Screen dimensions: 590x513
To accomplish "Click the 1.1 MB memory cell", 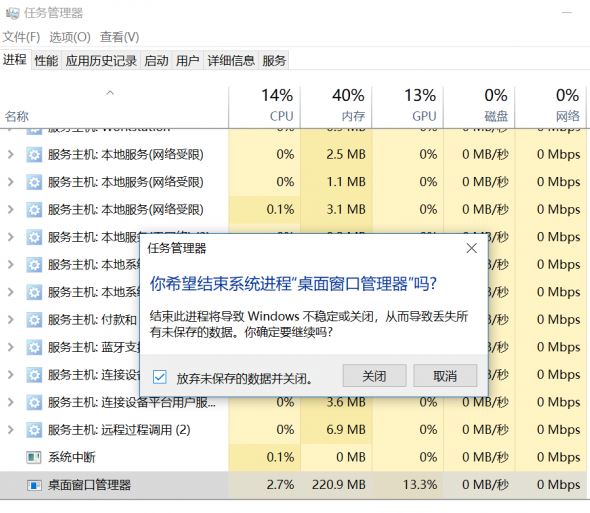I will (336, 182).
